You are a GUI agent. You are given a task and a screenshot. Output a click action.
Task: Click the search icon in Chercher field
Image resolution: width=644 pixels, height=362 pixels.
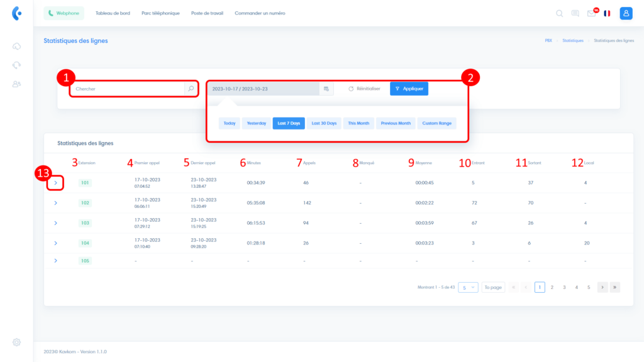click(191, 89)
